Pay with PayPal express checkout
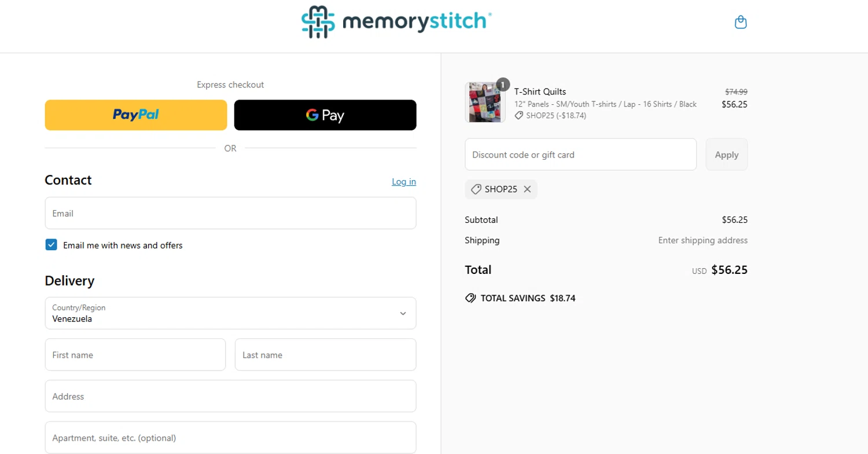Image resolution: width=868 pixels, height=454 pixels. click(136, 115)
